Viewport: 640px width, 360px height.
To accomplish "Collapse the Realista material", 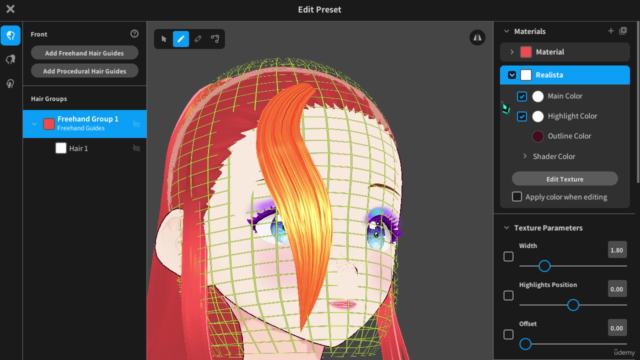I will pyautogui.click(x=512, y=75).
